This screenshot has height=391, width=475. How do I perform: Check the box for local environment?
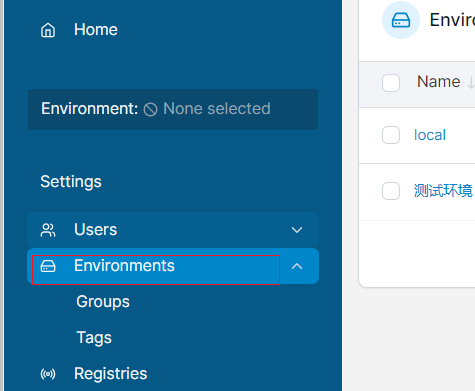point(391,135)
